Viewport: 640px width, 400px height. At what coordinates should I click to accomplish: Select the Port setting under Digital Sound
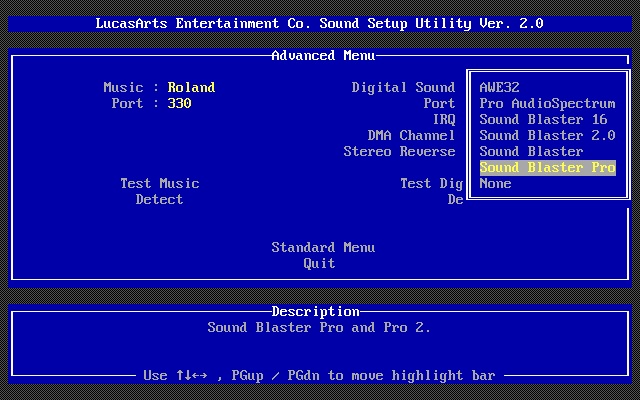[x=439, y=103]
